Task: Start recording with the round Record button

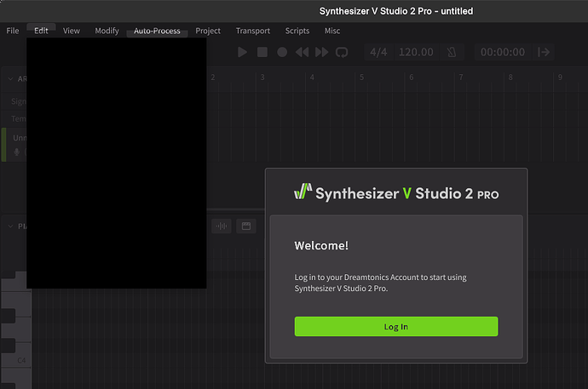Action: [x=282, y=52]
